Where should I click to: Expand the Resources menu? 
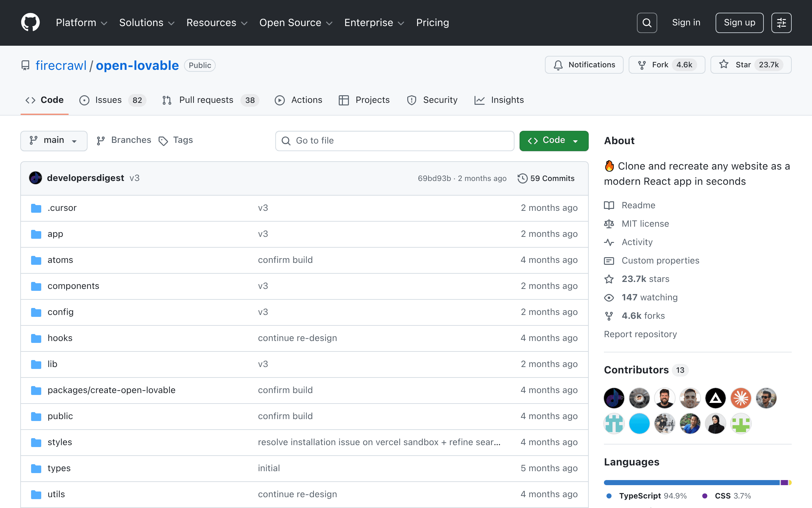(217, 23)
